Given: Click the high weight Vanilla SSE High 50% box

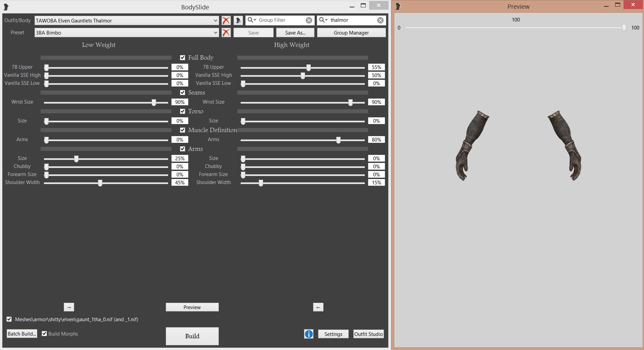Looking at the screenshot, I should [377, 75].
